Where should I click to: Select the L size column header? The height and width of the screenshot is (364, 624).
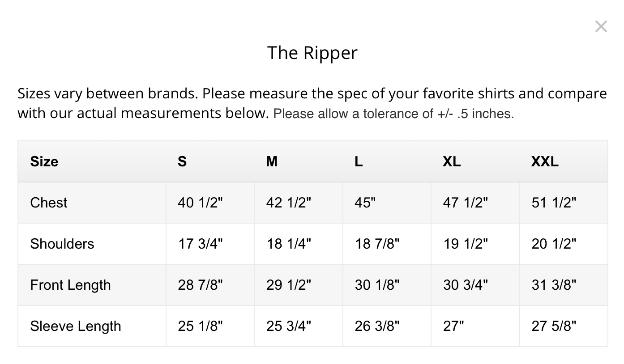(359, 161)
